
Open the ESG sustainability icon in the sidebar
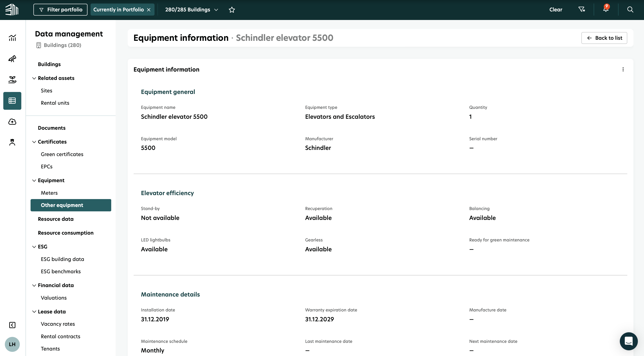coord(12,80)
